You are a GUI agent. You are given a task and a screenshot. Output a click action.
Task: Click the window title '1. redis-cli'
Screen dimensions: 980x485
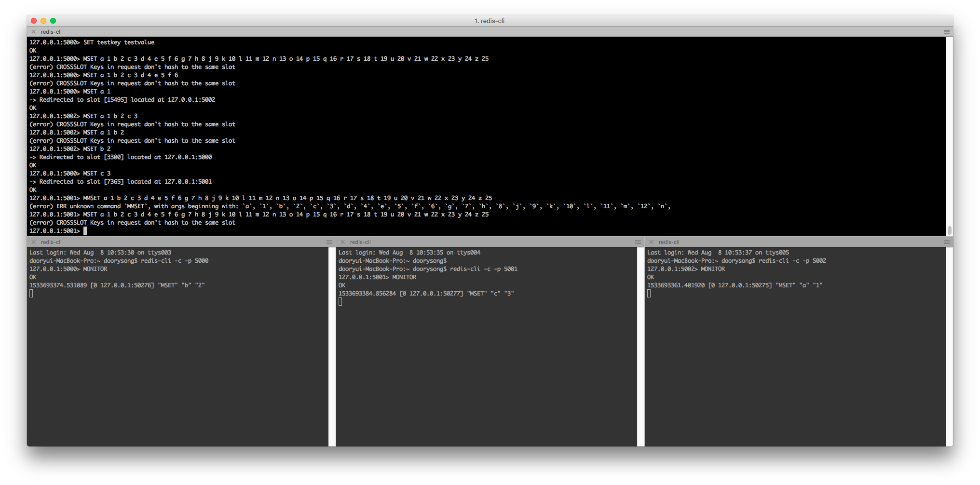[x=490, y=21]
